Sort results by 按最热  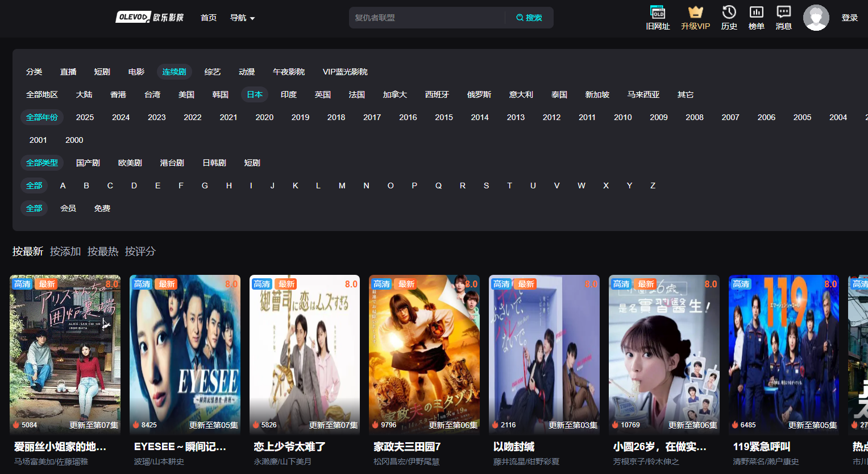[x=103, y=252]
